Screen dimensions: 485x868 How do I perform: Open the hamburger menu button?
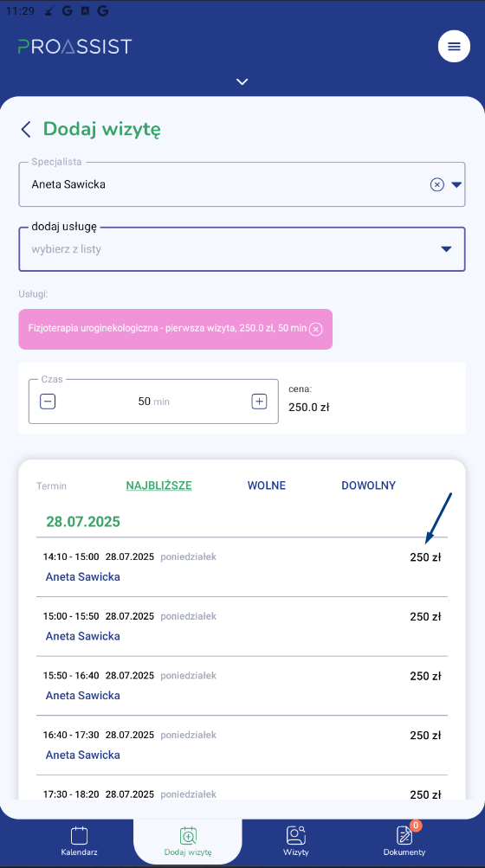click(x=454, y=47)
